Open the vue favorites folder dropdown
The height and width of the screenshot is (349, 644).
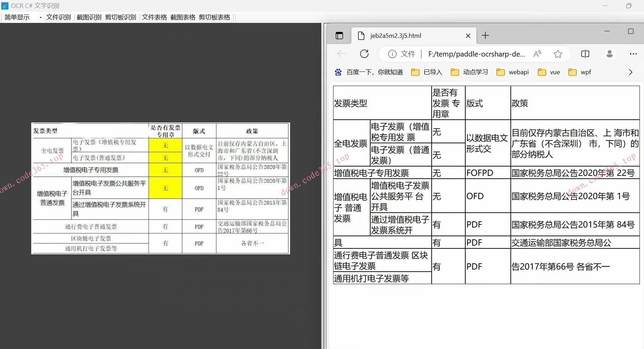click(549, 72)
